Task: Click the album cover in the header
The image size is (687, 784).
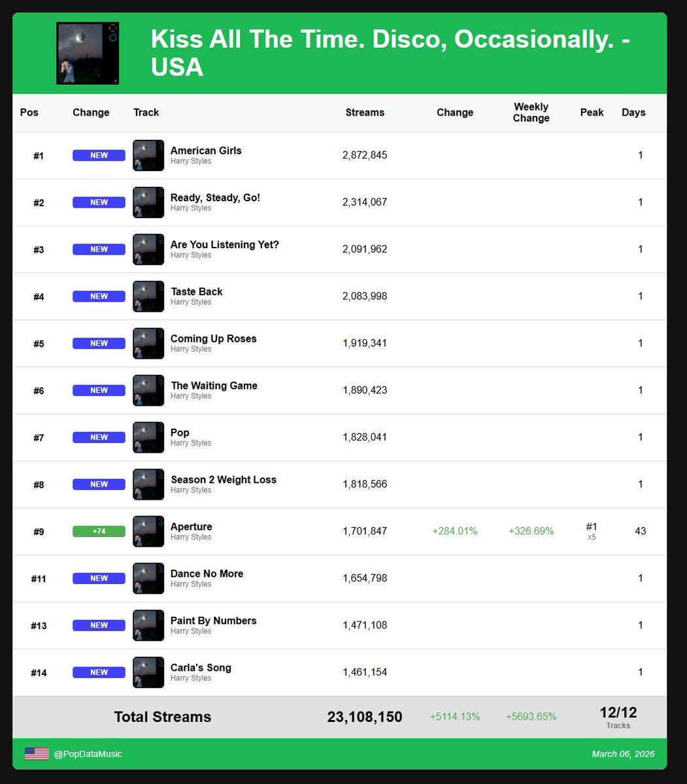Action: (87, 53)
